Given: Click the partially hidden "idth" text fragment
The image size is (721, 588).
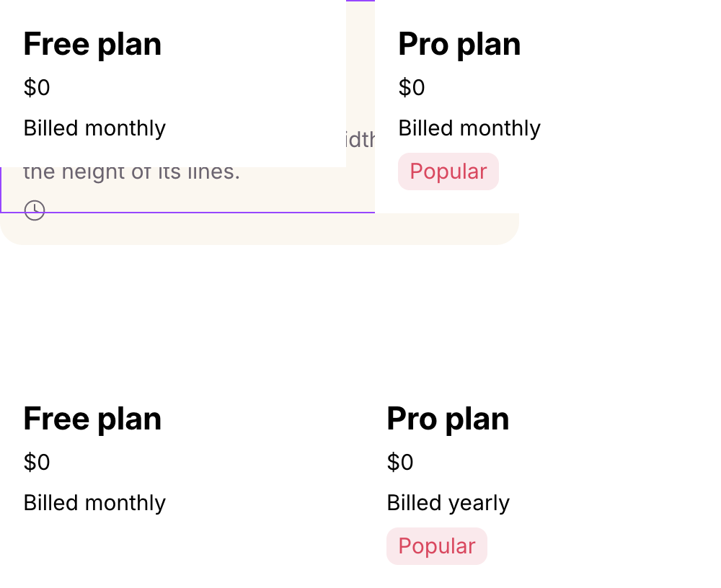Looking at the screenshot, I should pos(360,139).
